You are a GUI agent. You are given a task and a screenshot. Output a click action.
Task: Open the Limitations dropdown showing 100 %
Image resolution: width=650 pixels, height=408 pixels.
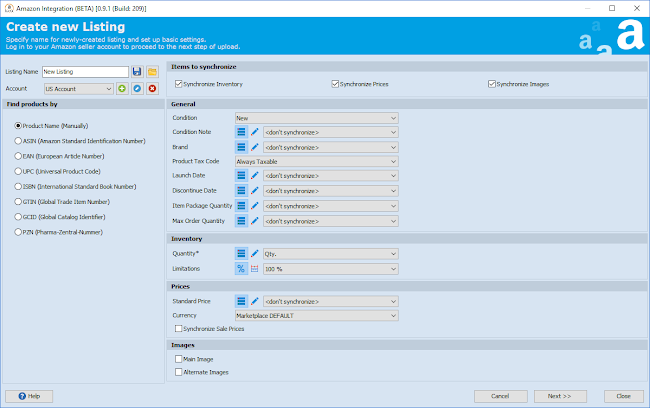[331, 269]
